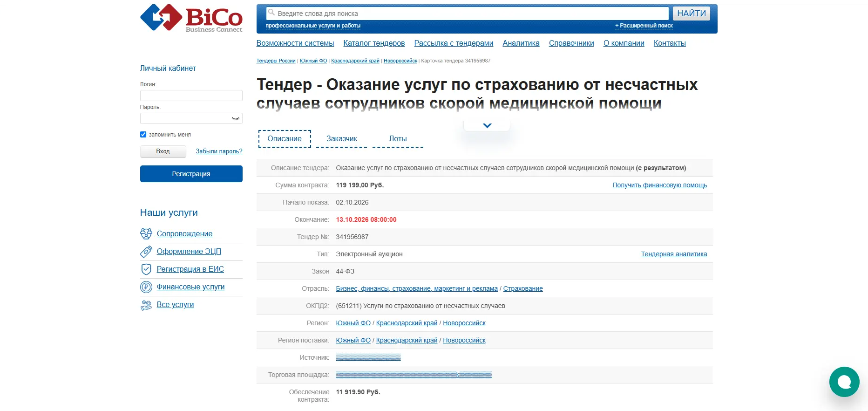This screenshot has width=868, height=411.
Task: Click Бизнес, финансы, страхование industry link
Action: click(417, 289)
